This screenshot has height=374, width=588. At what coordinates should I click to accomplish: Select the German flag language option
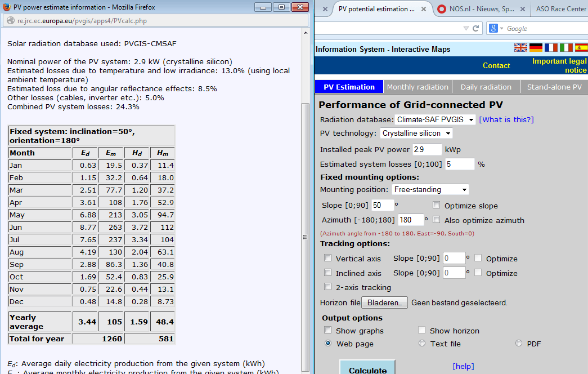pos(536,48)
